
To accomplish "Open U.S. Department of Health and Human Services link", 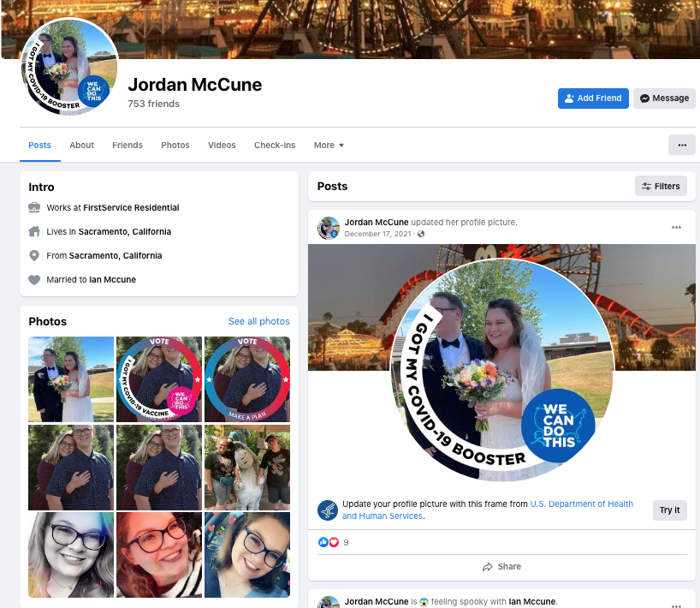I will tap(488, 510).
